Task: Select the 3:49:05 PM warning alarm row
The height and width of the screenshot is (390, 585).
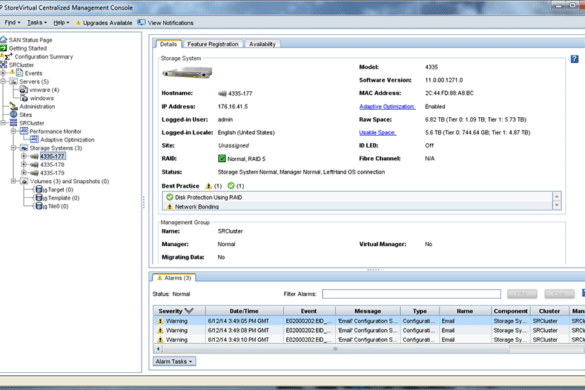Action: click(369, 321)
